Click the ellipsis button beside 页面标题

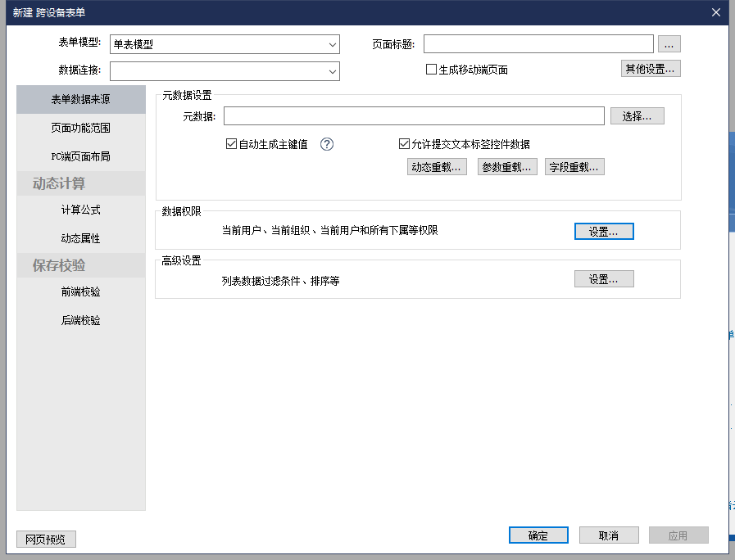point(669,44)
